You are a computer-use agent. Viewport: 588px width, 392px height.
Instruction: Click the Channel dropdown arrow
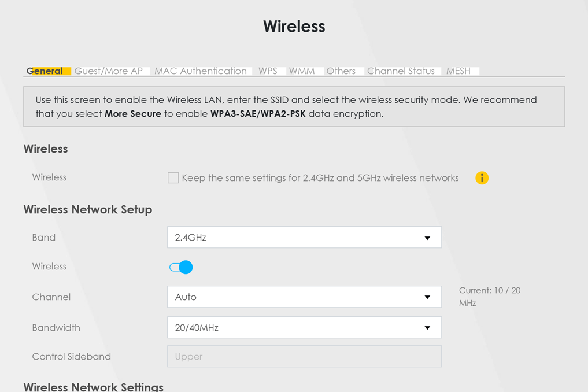427,298
